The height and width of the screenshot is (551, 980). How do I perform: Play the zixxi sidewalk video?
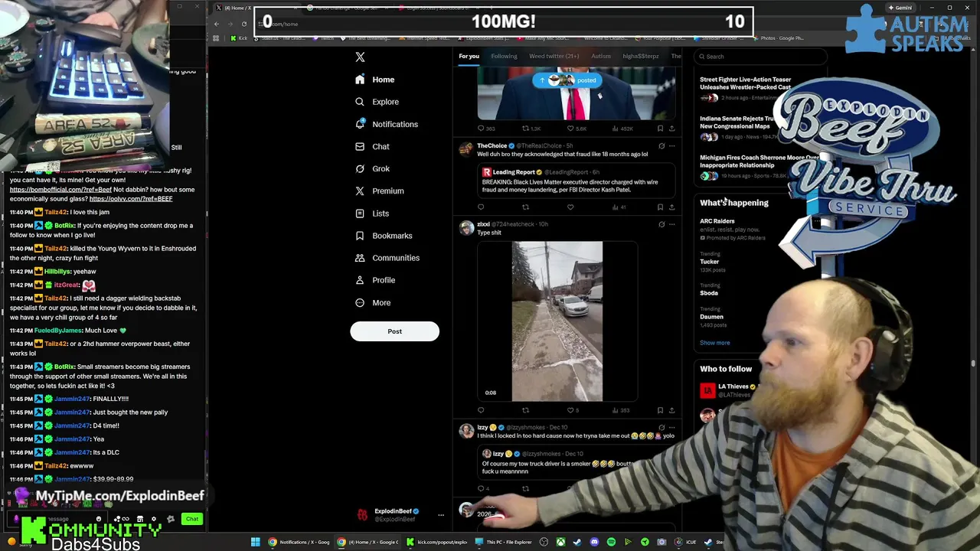pyautogui.click(x=557, y=321)
